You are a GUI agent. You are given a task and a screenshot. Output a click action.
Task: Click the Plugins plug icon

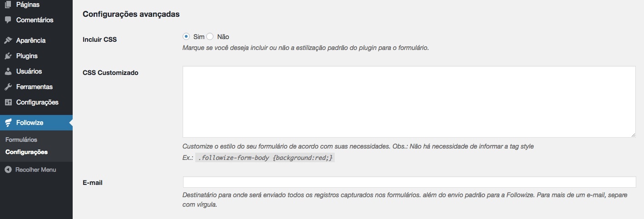tap(8, 56)
